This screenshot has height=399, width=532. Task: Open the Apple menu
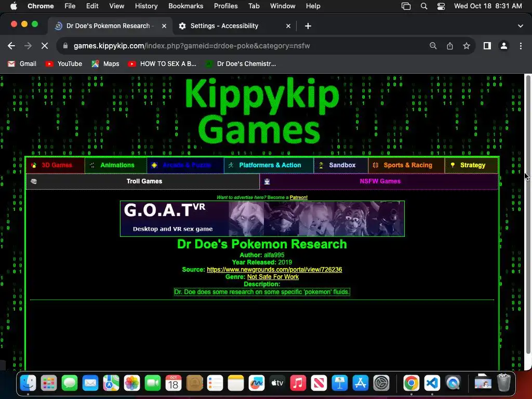point(14,6)
